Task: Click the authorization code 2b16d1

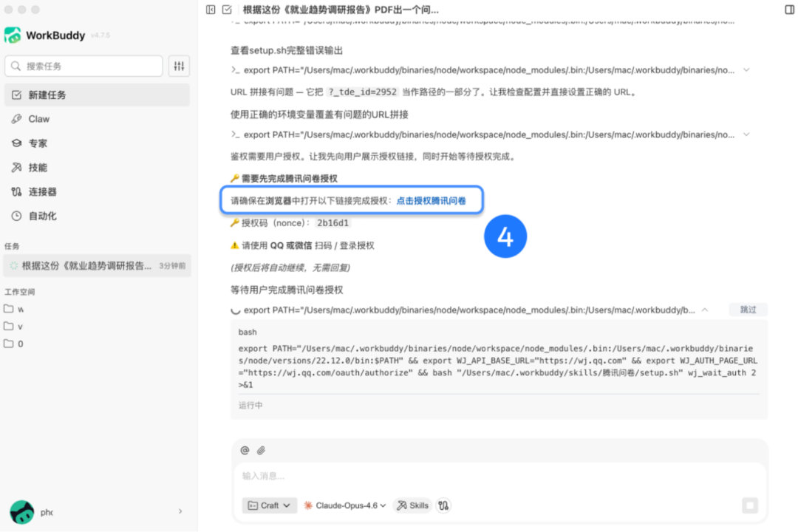Action: click(332, 223)
